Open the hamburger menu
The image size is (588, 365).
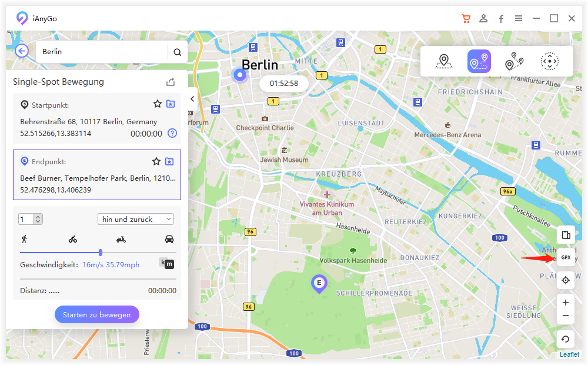click(x=519, y=18)
